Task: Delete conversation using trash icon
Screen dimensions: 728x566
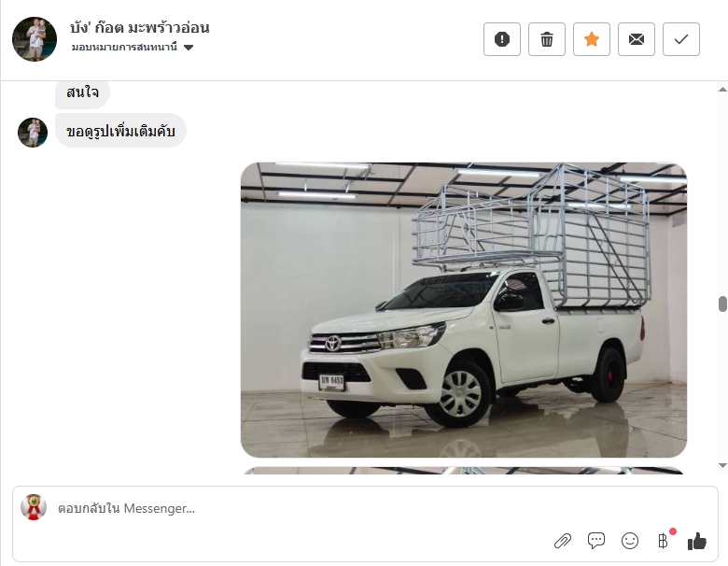Action: 547,39
